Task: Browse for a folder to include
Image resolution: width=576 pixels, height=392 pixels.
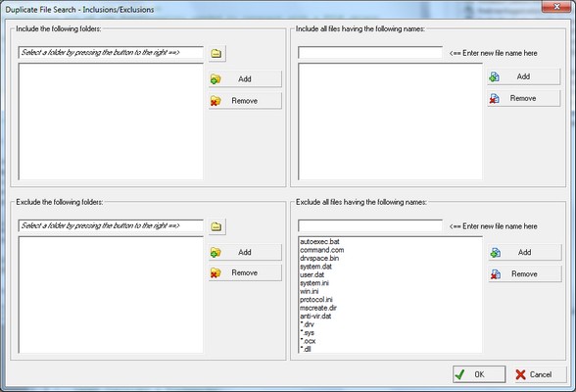Action: pos(217,53)
